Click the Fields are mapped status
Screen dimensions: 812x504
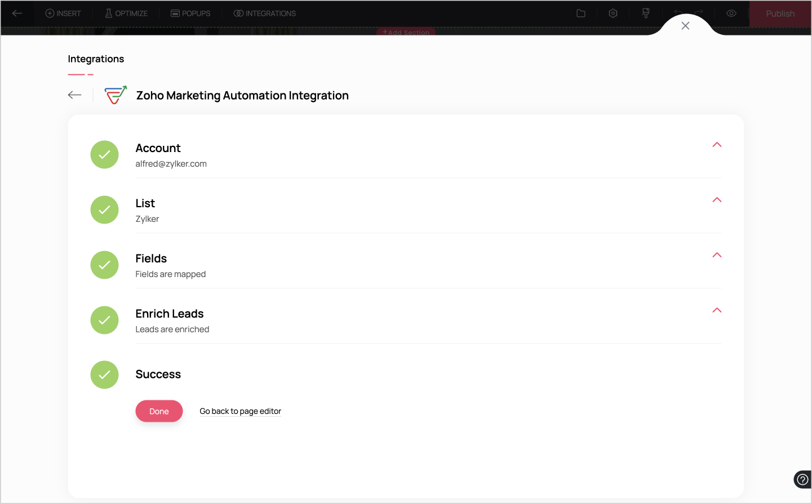171,274
